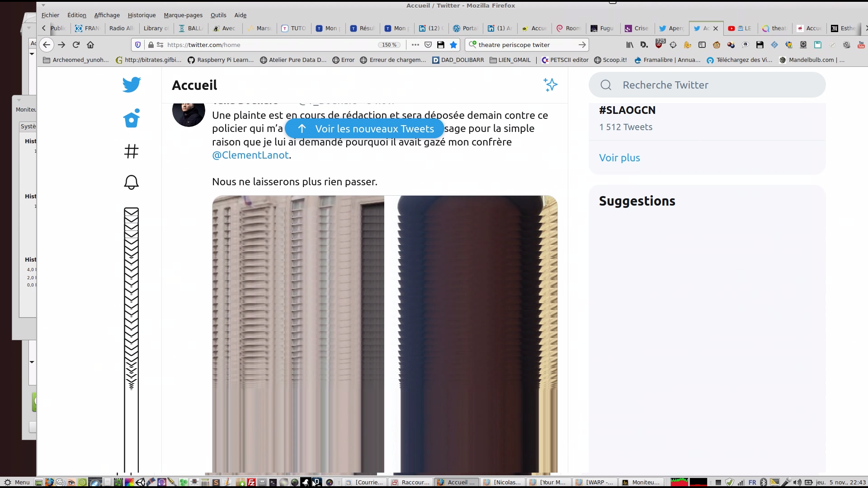Open the Explore hashtag icon
The width and height of the screenshot is (868, 488).
click(x=132, y=151)
